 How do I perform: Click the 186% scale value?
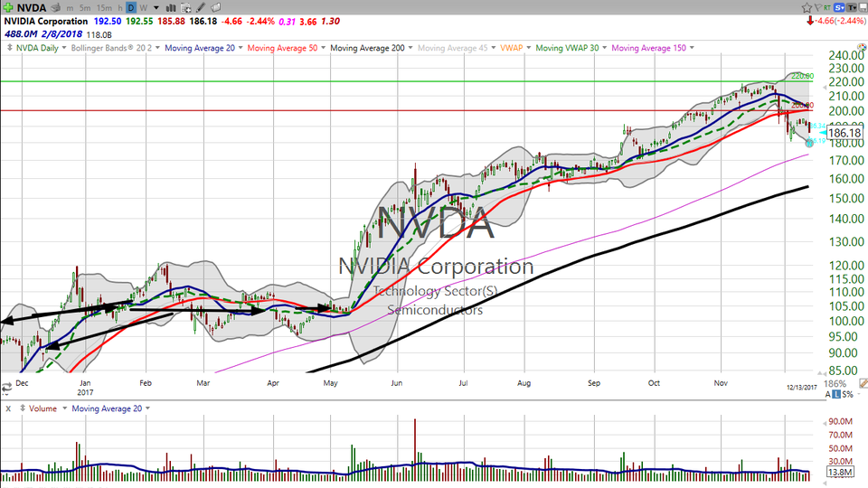[x=835, y=383]
